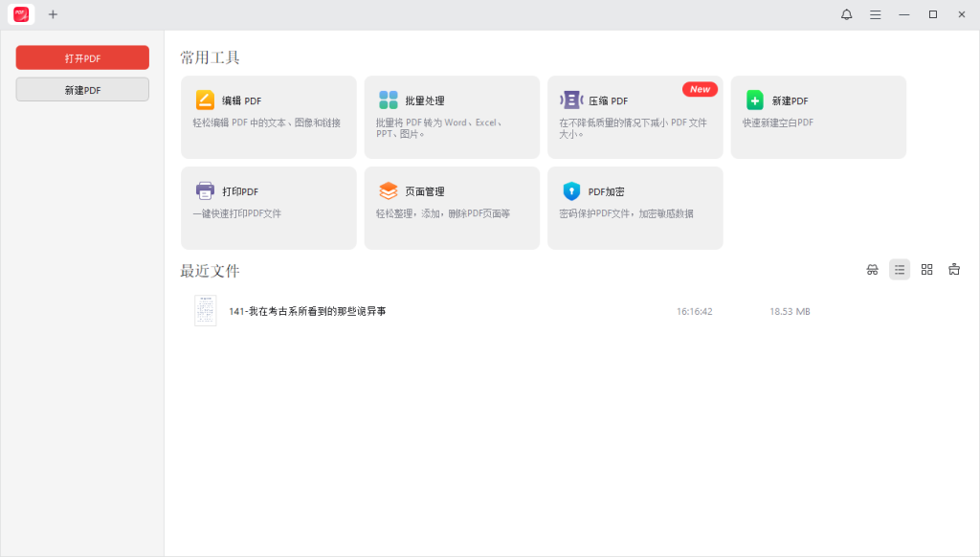Open a new tab with the plus button
Image resolution: width=980 pixels, height=557 pixels.
tap(53, 14)
